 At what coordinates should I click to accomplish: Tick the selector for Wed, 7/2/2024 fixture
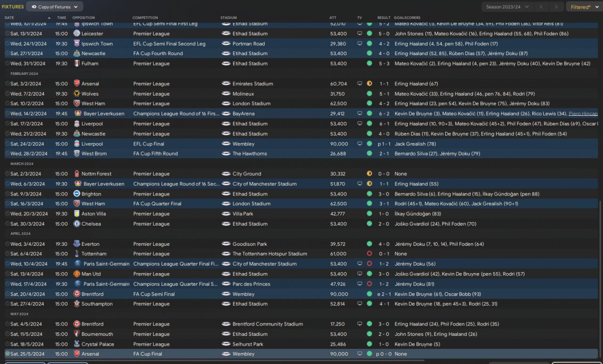click(7, 94)
